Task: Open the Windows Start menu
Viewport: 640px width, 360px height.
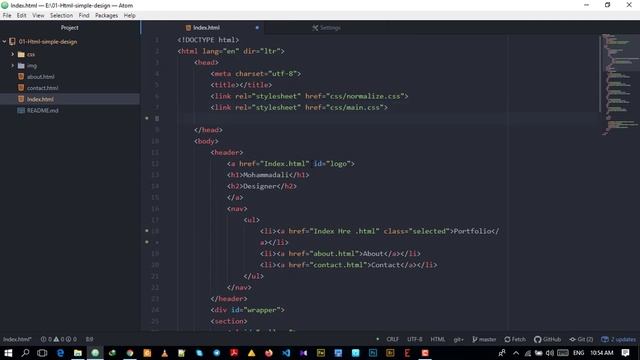Action: (x=8, y=353)
